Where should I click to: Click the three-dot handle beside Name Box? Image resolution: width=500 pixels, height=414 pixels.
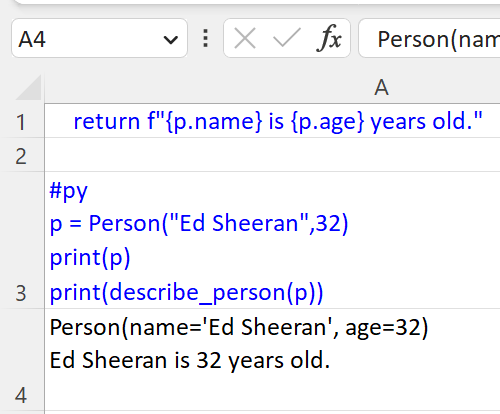[206, 38]
